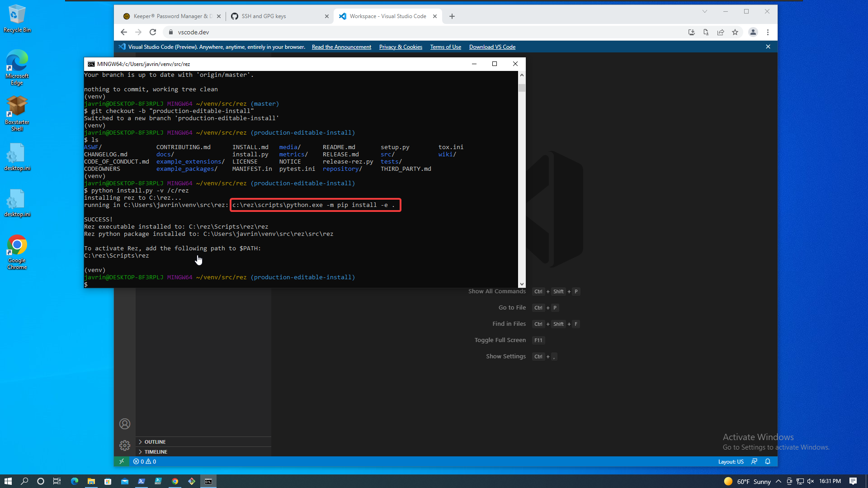The width and height of the screenshot is (868, 488).
Task: Open the Chrome tab search dropdown arrow
Action: [704, 12]
